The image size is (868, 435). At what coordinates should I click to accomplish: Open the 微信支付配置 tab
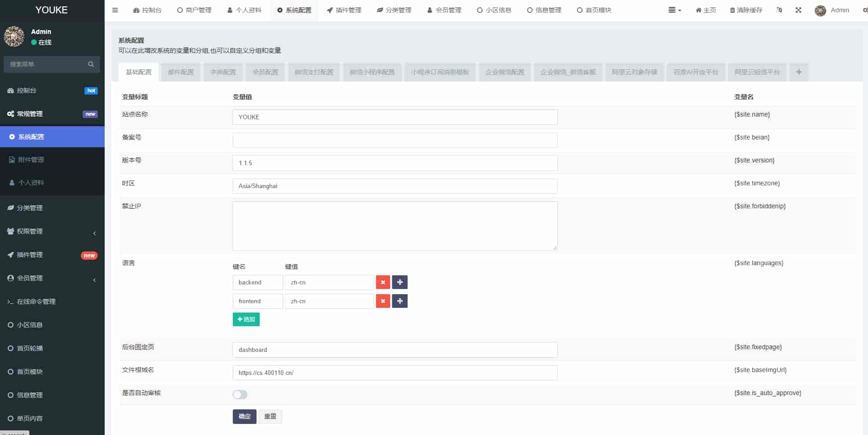pos(314,72)
